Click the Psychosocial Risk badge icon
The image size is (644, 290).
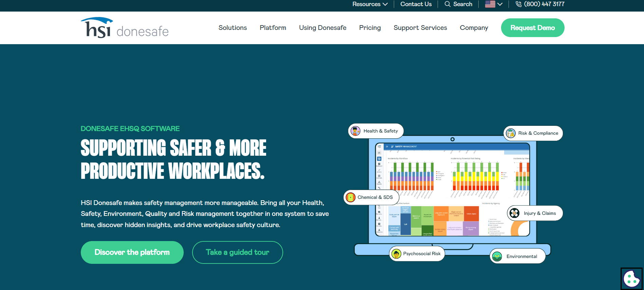pos(396,254)
